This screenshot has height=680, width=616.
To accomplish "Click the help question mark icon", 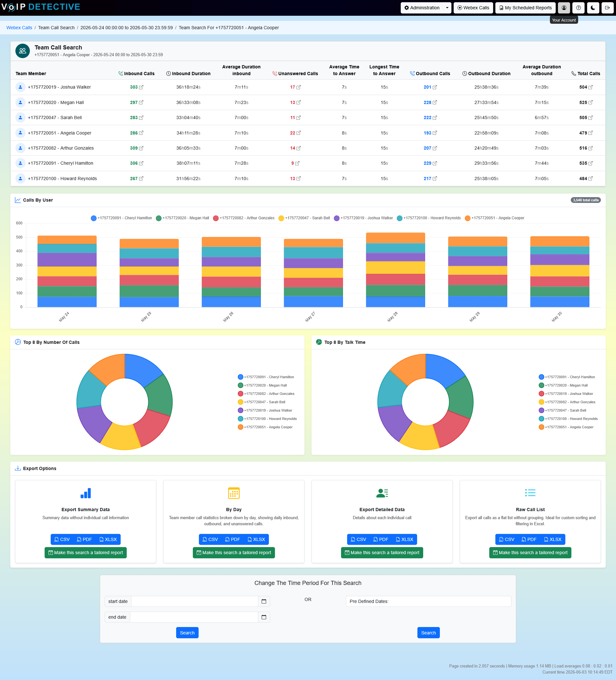I will pyautogui.click(x=578, y=8).
